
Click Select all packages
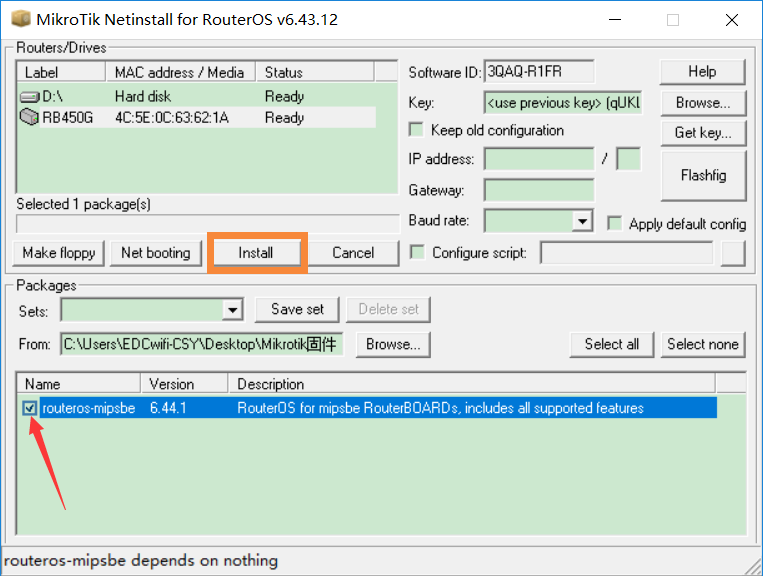click(x=612, y=344)
